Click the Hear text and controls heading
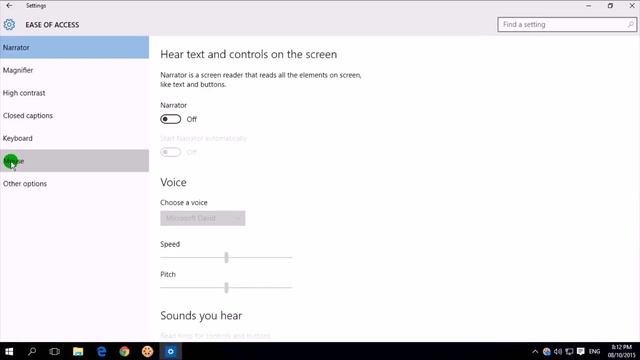Screen dimensions: 640x360 pos(249,54)
